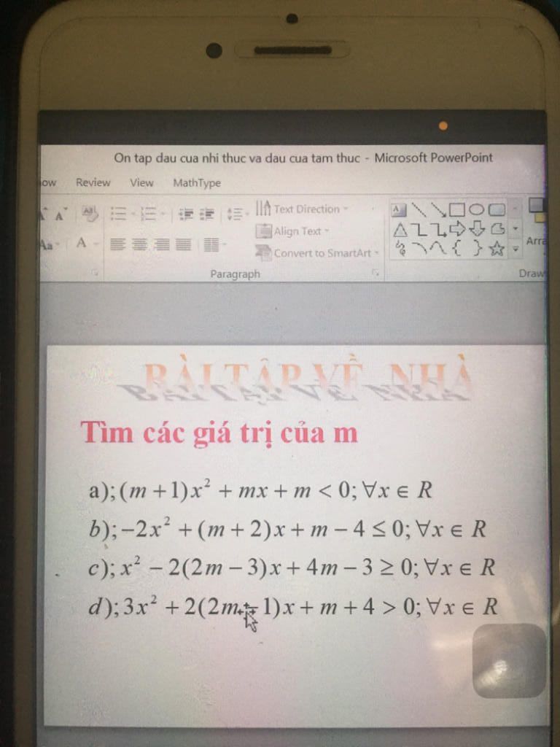Click equation b) on the slide
Image resolution: width=560 pixels, height=747 pixels.
coord(287,530)
